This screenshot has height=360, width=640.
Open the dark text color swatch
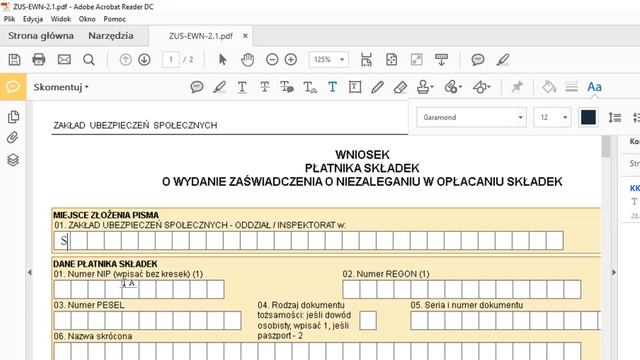(588, 118)
